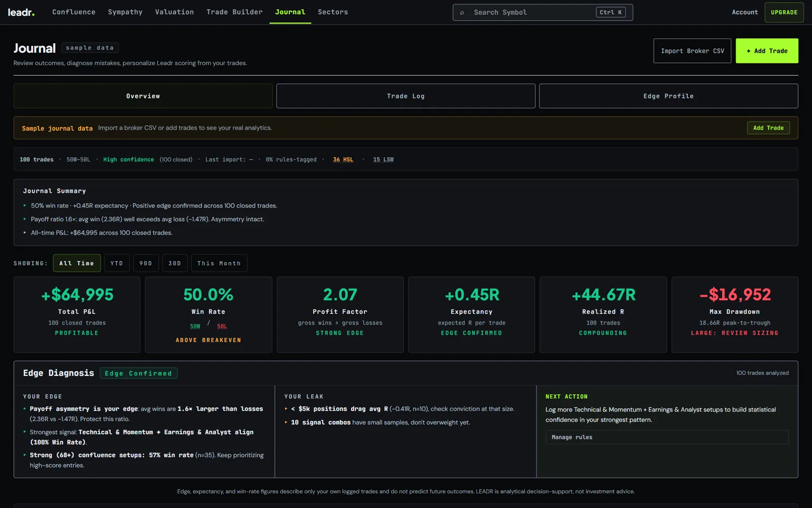This screenshot has height=508, width=812.
Task: Open the Edge Profile tab
Action: [x=668, y=96]
